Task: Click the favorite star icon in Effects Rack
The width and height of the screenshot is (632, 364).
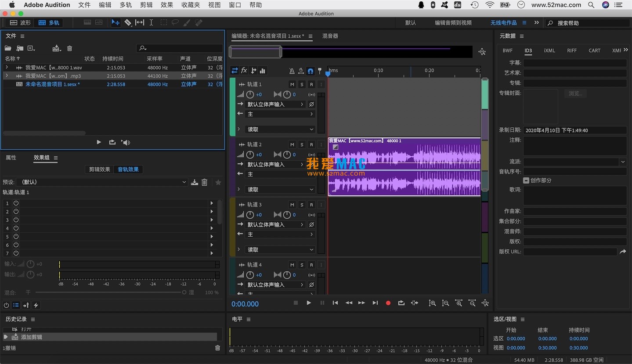Action: click(218, 182)
